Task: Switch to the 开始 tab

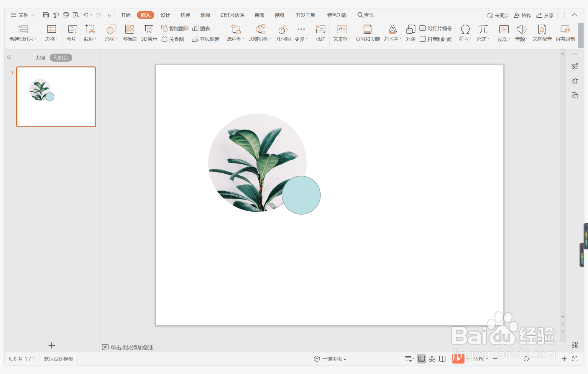Action: tap(126, 15)
